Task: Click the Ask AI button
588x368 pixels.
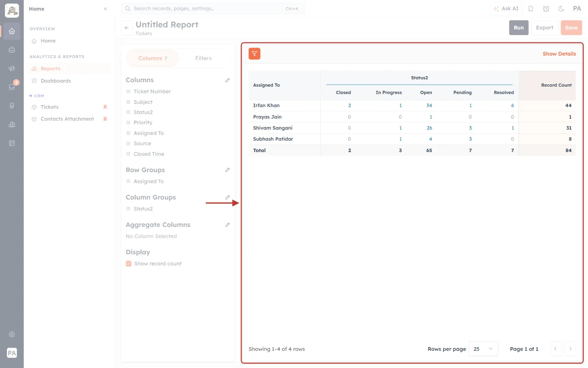Action: pos(506,9)
